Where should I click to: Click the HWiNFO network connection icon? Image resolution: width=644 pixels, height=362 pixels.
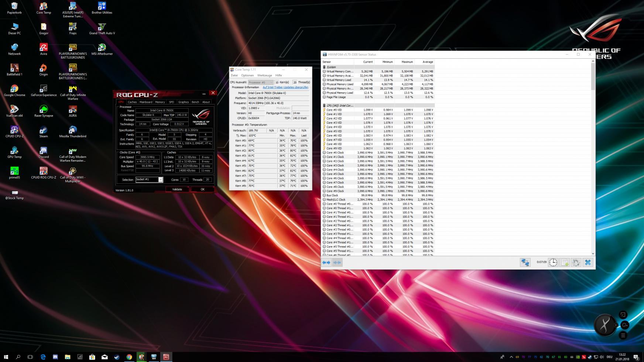(525, 262)
